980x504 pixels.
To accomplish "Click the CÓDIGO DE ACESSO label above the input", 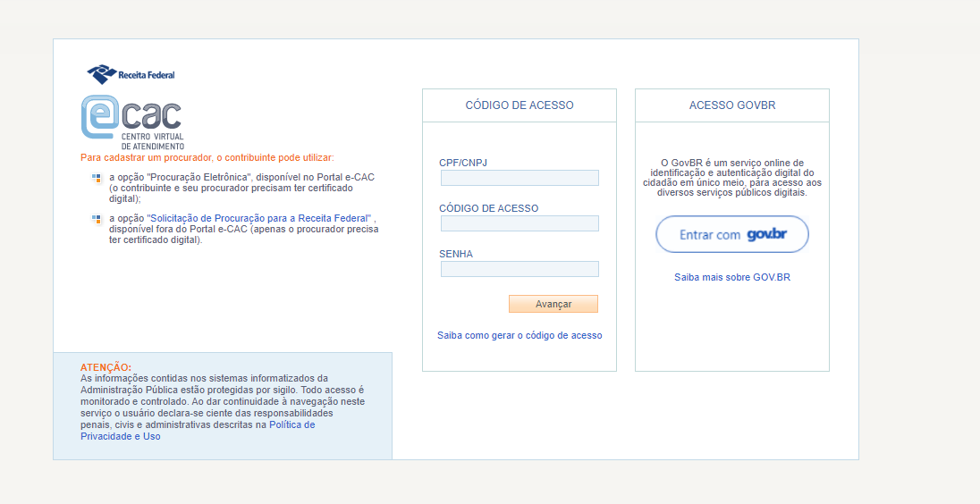I will [x=489, y=208].
